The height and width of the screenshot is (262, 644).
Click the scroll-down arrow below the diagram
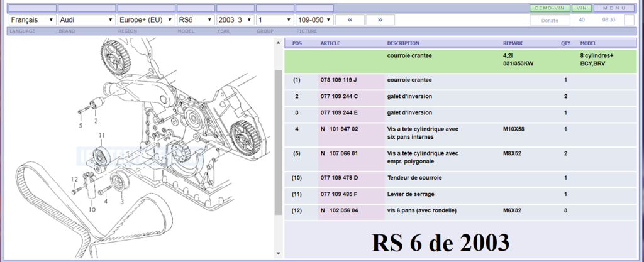278,254
